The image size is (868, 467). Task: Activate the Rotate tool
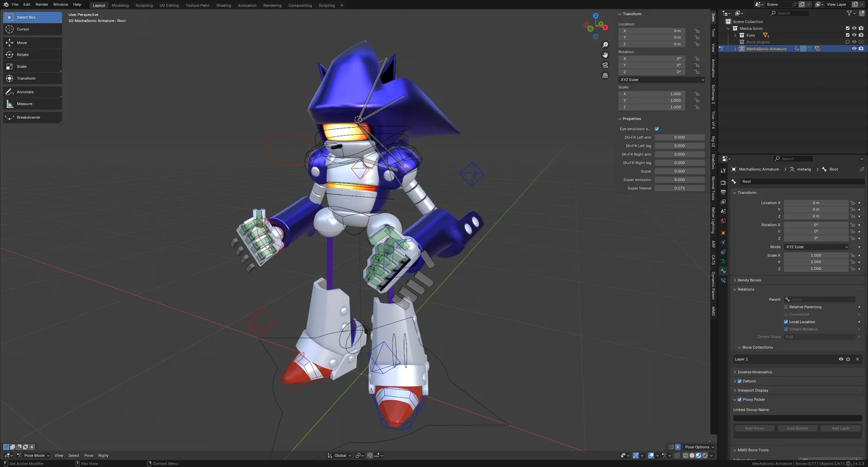[33, 54]
